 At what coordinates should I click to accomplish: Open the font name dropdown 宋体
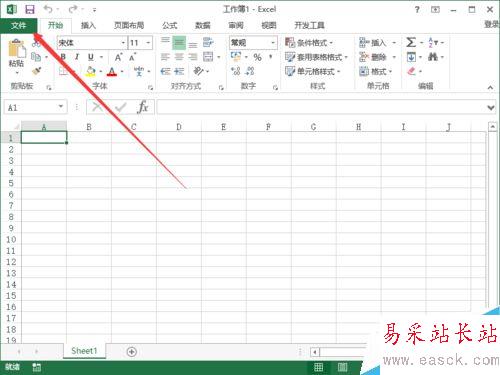pos(123,43)
